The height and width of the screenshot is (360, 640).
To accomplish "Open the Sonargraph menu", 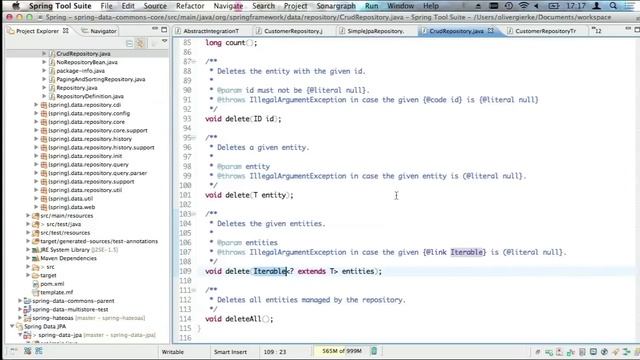I will [x=336, y=6].
